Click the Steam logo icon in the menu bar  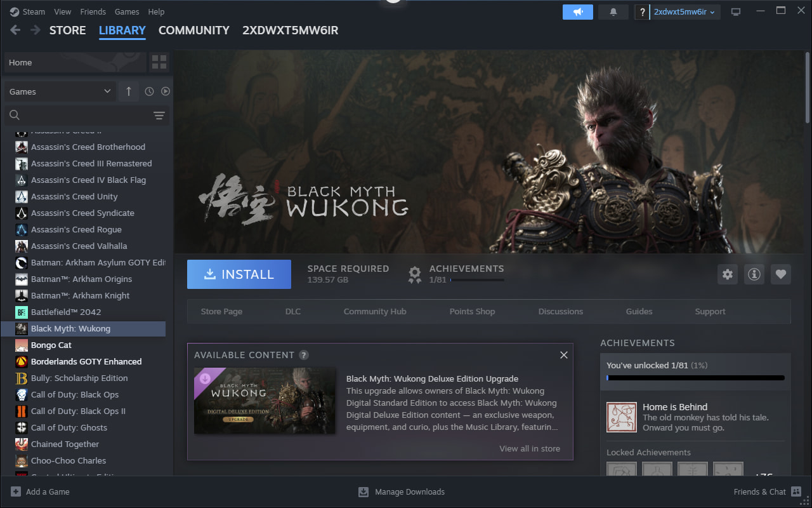point(15,11)
